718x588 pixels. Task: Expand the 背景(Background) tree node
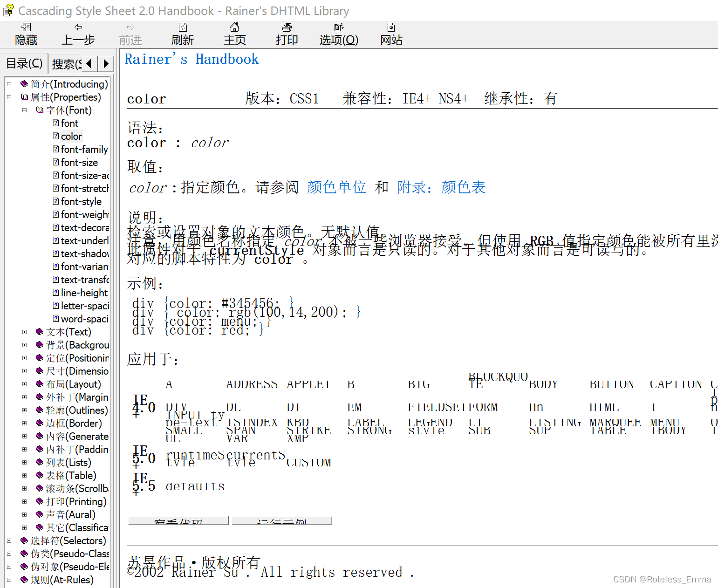pyautogui.click(x=25, y=345)
